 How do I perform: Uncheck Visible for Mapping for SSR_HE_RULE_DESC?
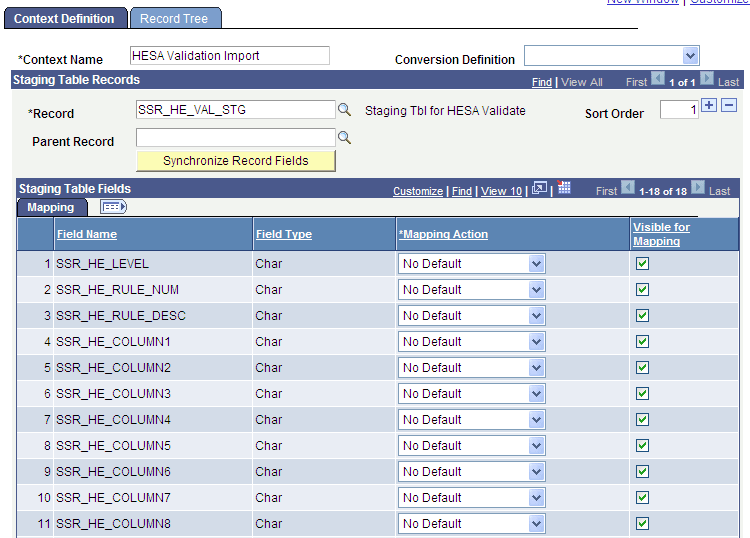point(642,316)
